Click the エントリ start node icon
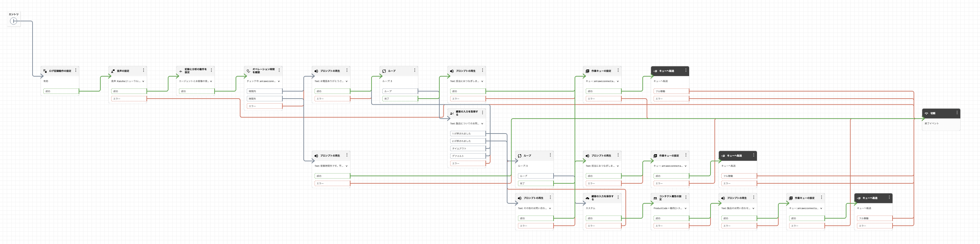Viewport: 980px width, 244px height. coord(14,21)
